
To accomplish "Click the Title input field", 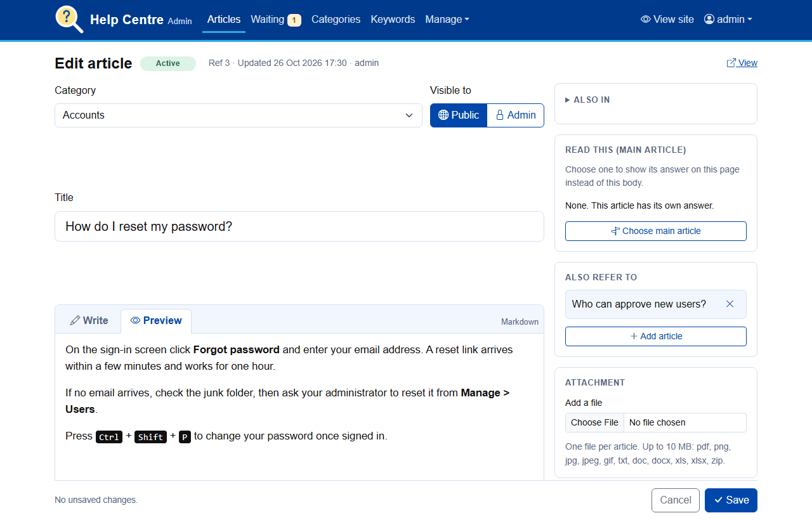I will 299,226.
